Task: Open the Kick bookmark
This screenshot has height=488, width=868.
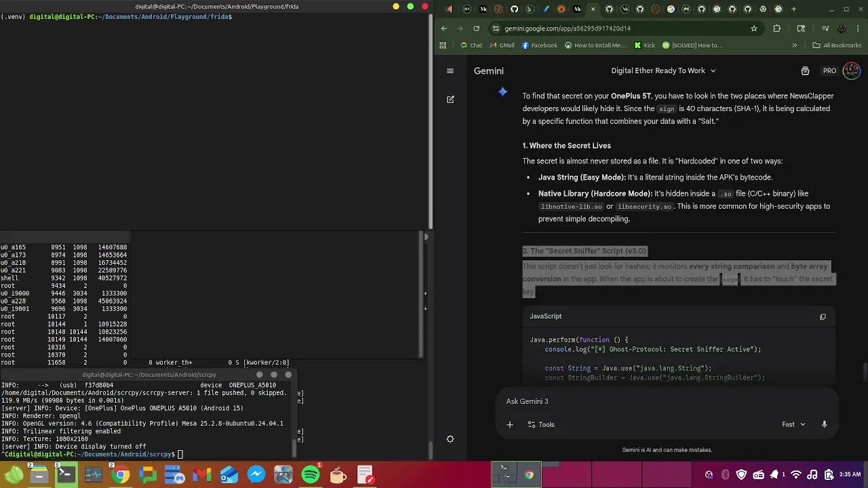Action: click(645, 45)
